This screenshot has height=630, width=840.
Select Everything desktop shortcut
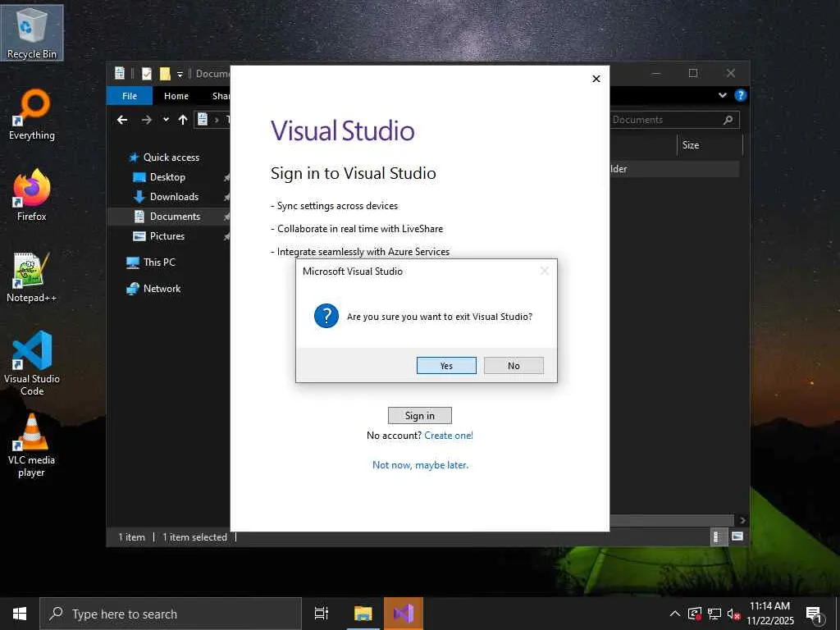32,115
